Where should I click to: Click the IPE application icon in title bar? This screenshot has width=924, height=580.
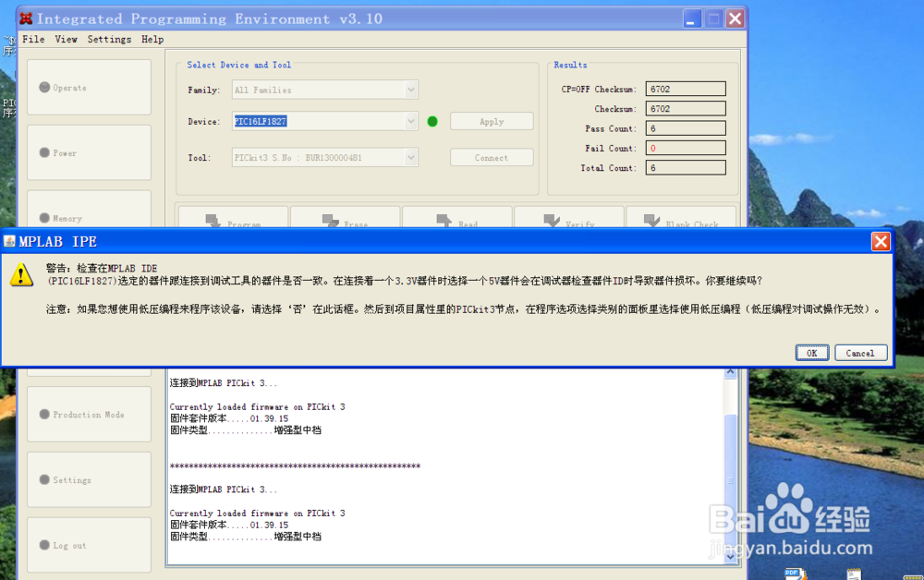[26, 18]
